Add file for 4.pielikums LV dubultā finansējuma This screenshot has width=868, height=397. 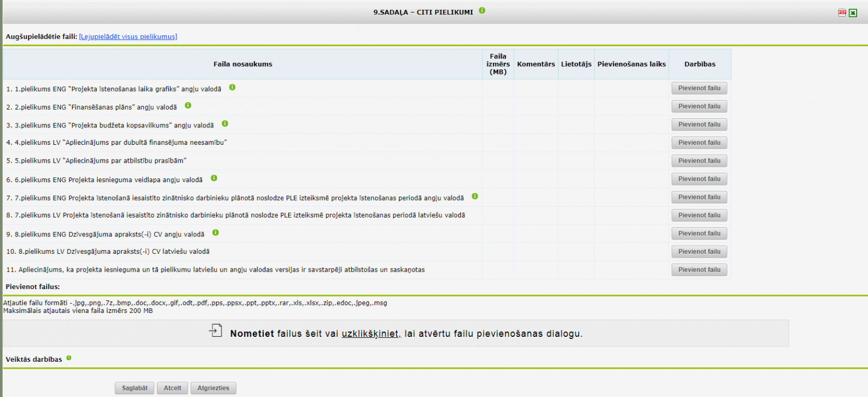pyautogui.click(x=699, y=143)
